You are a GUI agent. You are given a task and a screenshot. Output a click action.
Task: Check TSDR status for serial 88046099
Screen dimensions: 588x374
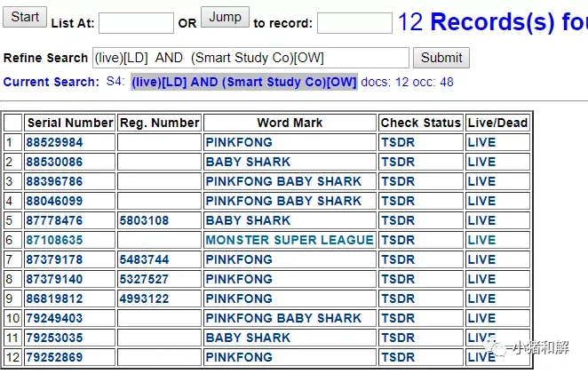pos(398,201)
